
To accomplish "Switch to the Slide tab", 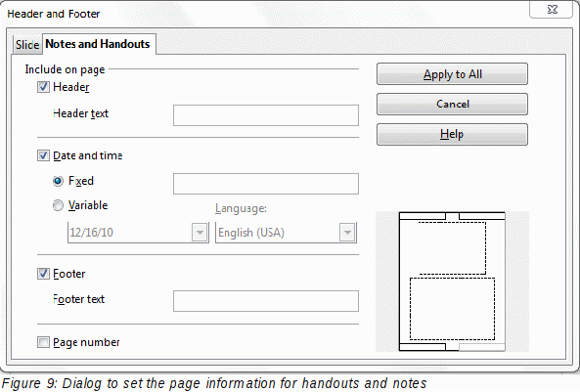I will pyautogui.click(x=27, y=45).
